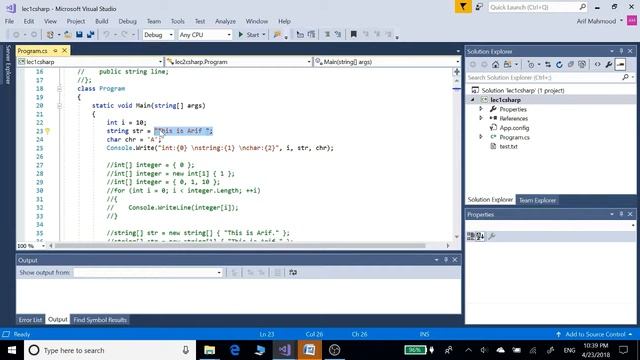Open File Explorer from the taskbar
Image resolution: width=640 pixels, height=360 pixels.
click(x=209, y=350)
